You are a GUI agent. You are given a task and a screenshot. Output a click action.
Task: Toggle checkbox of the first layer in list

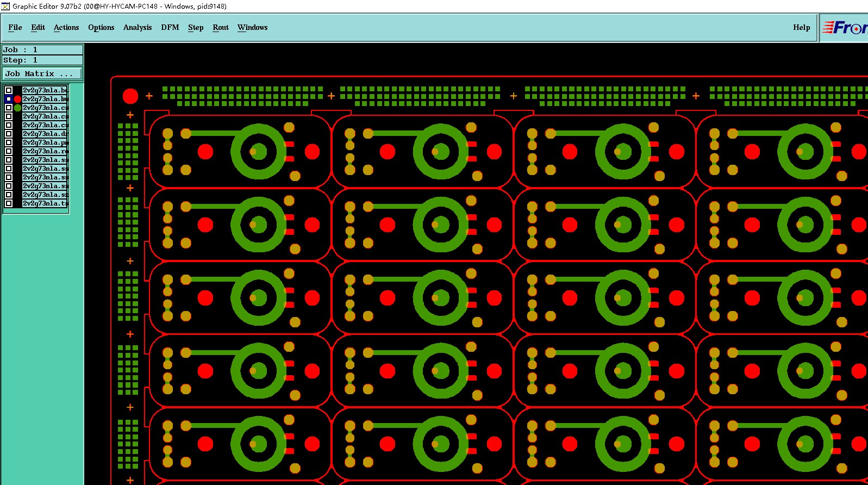click(x=9, y=90)
